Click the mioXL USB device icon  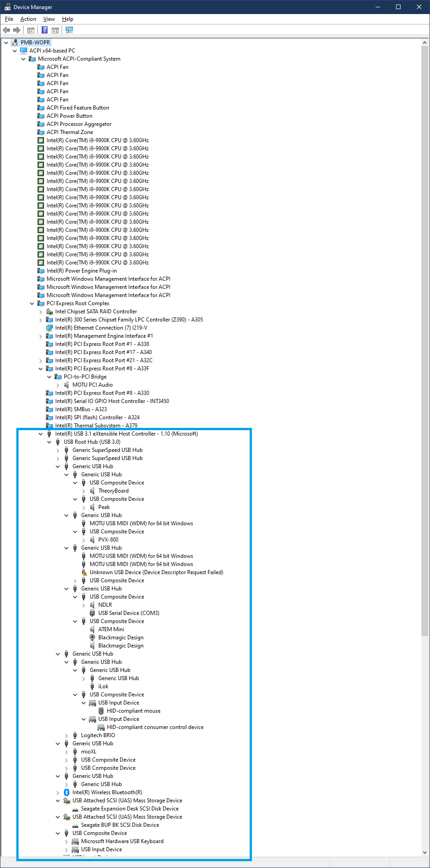75,752
